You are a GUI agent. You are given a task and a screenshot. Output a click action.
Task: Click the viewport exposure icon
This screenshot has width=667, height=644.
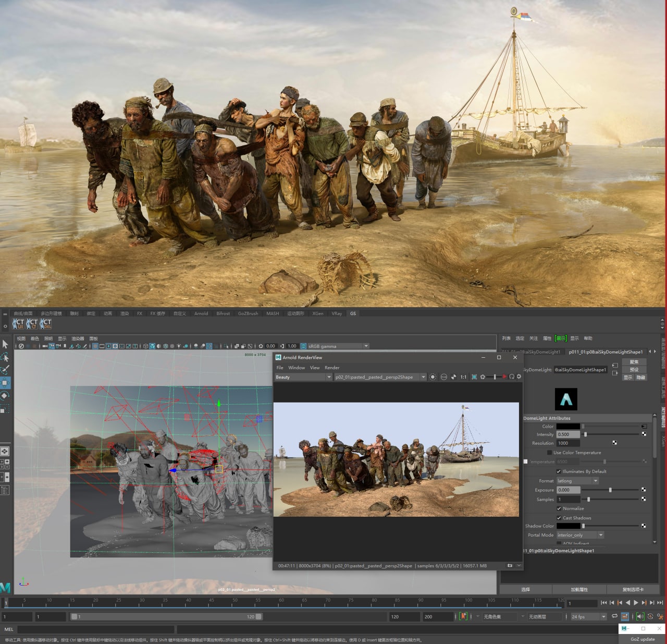pyautogui.click(x=261, y=346)
